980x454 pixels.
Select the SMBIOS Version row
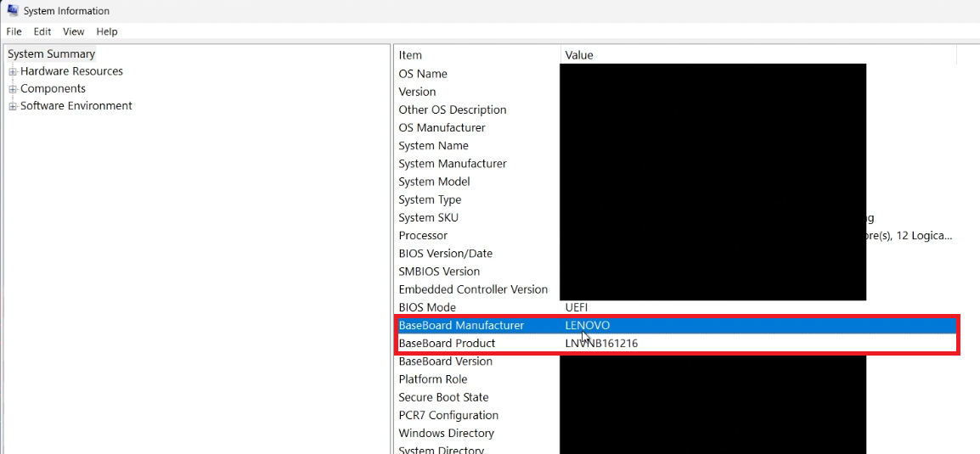click(676, 272)
